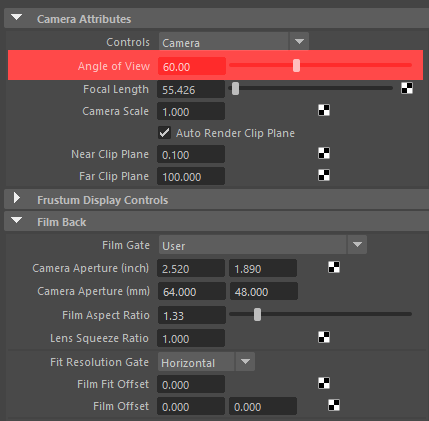Screen dimensions: 429x421
Task: Collapse the Camera Attributes section
Action: tap(16, 17)
